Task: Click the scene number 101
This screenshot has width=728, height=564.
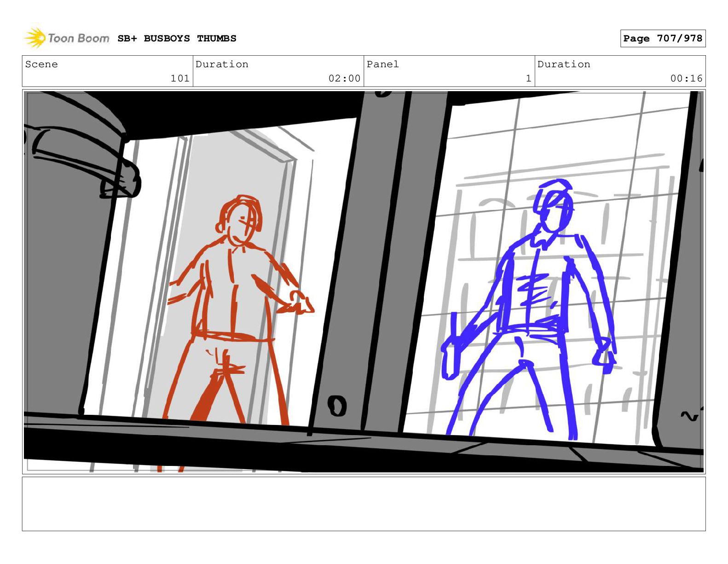Action: pos(180,78)
